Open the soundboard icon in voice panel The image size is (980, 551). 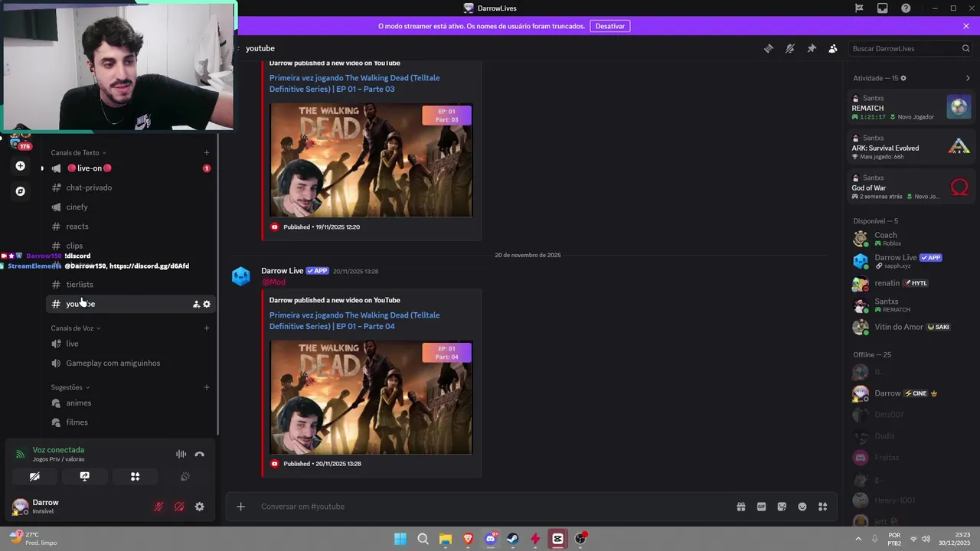[x=185, y=476]
